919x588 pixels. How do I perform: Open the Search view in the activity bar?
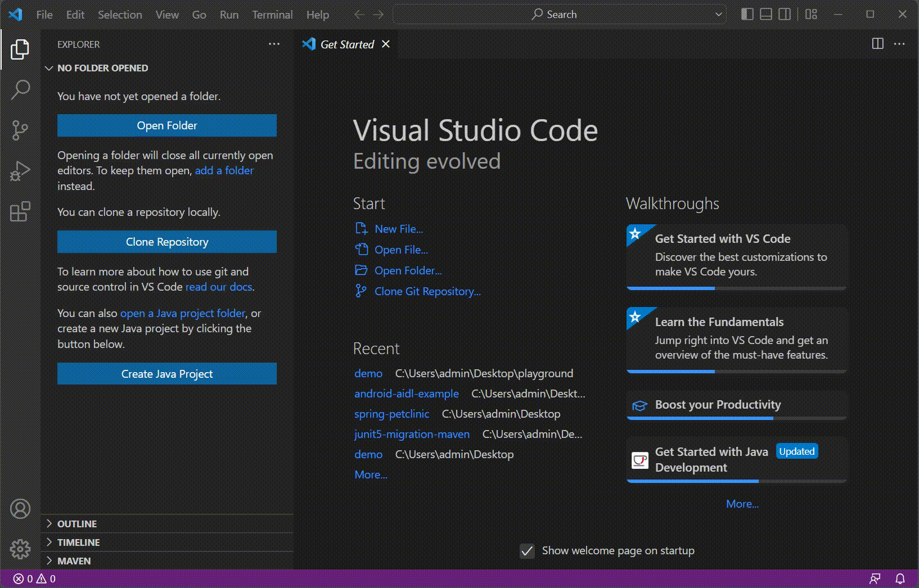20,89
